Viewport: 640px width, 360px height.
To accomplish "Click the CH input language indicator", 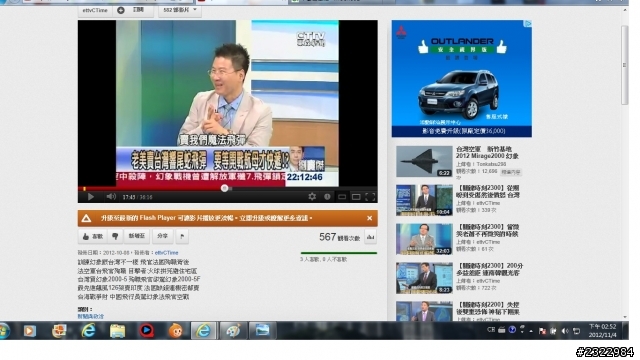I will tap(491, 330).
